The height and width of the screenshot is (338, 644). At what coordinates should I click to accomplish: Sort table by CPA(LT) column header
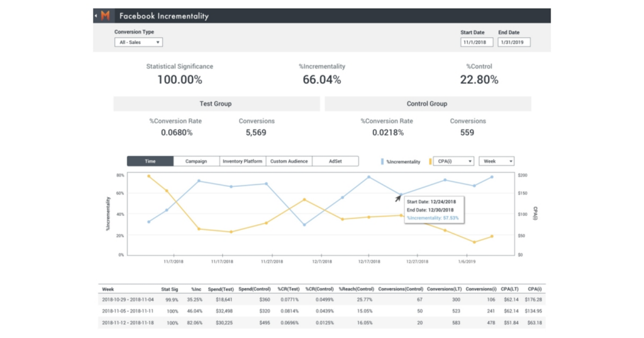click(x=509, y=289)
